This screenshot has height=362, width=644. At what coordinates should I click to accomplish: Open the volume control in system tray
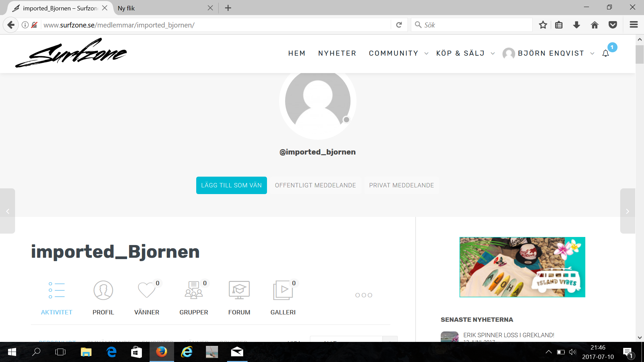coord(573,352)
